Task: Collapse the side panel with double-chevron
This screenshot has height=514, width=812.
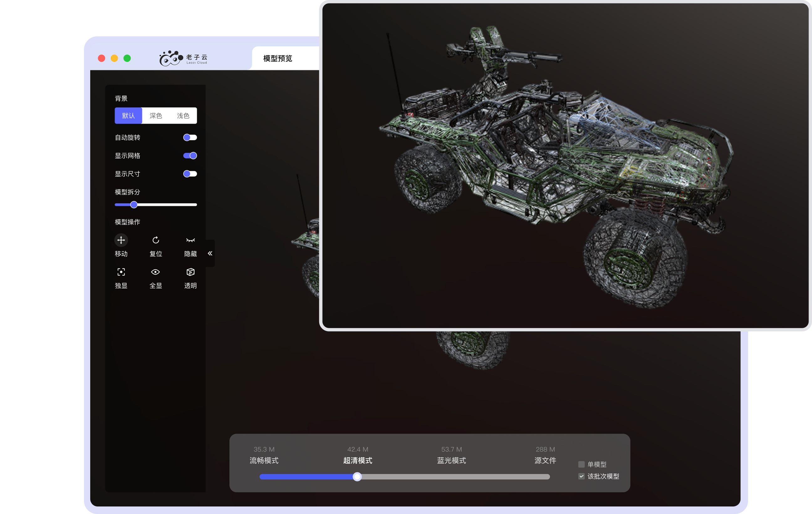Action: tap(210, 253)
